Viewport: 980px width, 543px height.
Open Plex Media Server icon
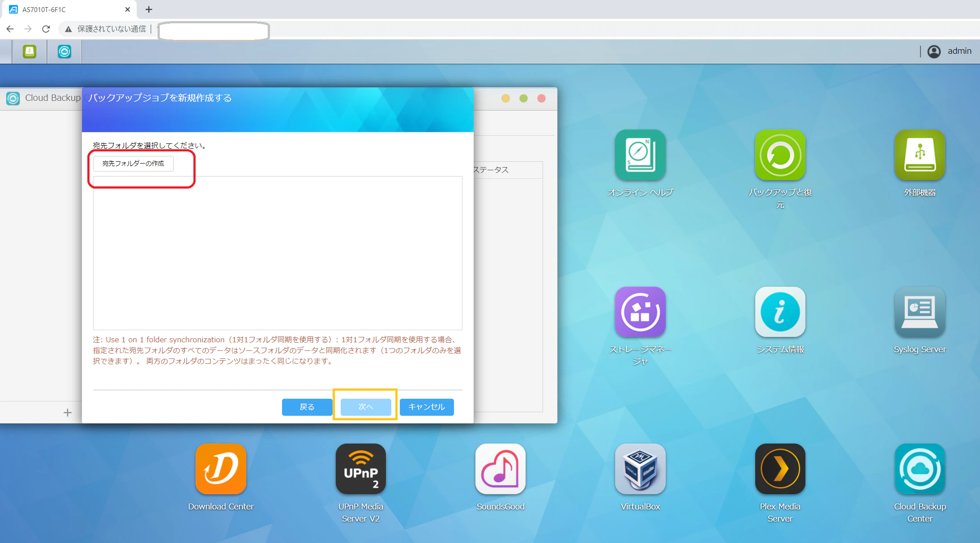coord(780,469)
